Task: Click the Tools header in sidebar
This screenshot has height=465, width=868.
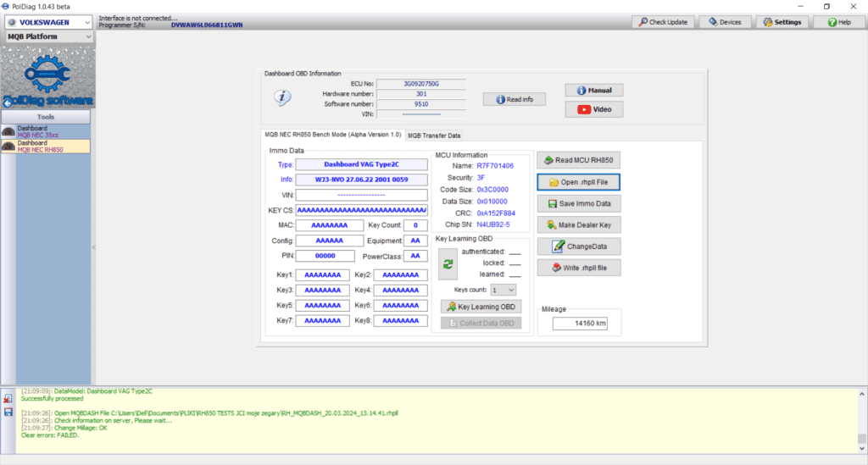Action: point(46,117)
